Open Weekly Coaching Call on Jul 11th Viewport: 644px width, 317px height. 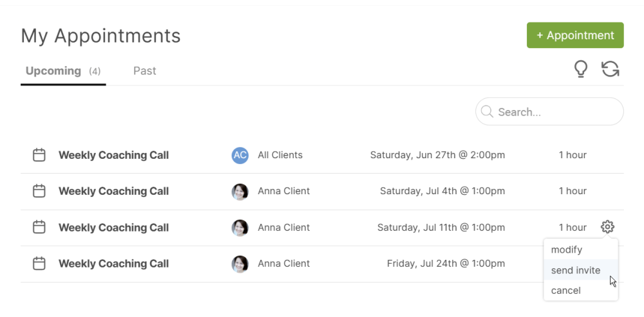[113, 227]
